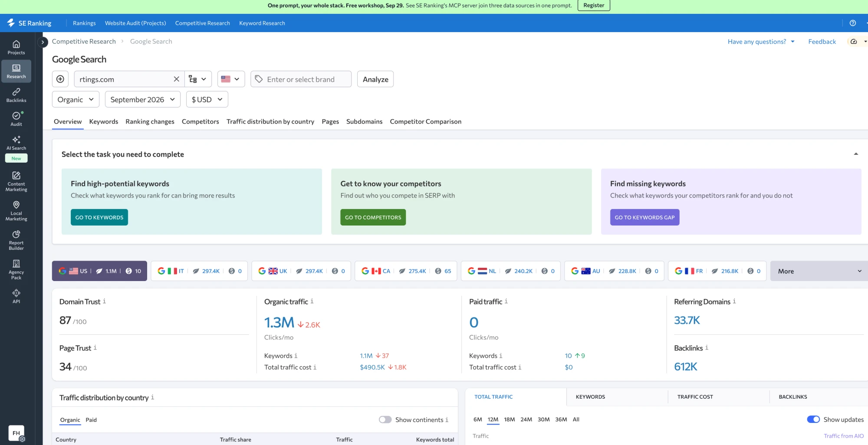Open Audit from the sidebar

click(16, 119)
